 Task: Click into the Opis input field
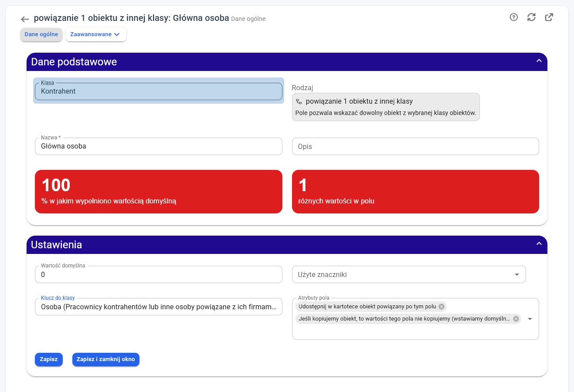415,146
